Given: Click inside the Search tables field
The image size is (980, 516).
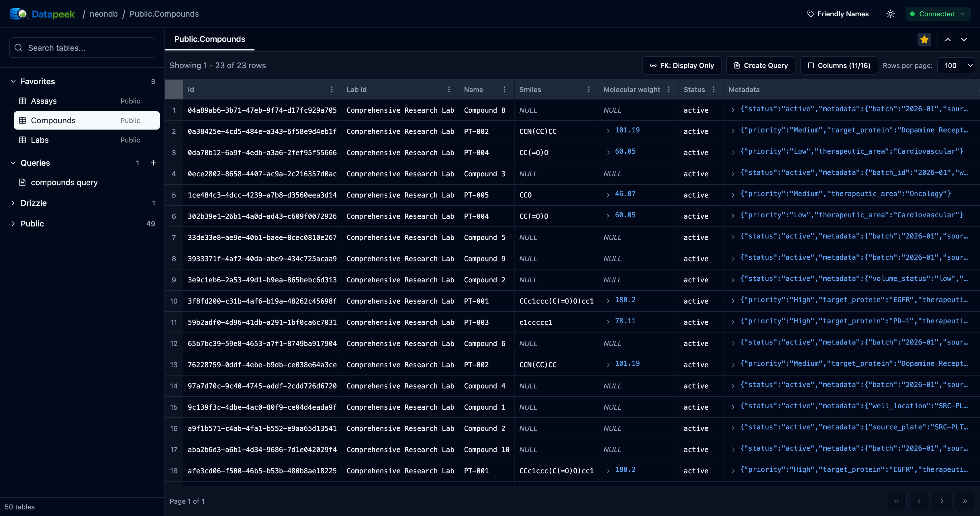Looking at the screenshot, I should coord(82,48).
